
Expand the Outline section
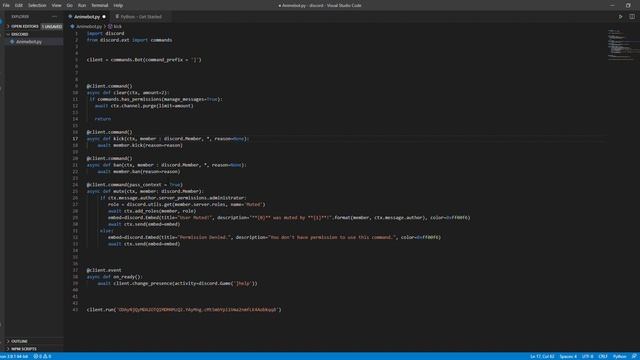[19, 341]
